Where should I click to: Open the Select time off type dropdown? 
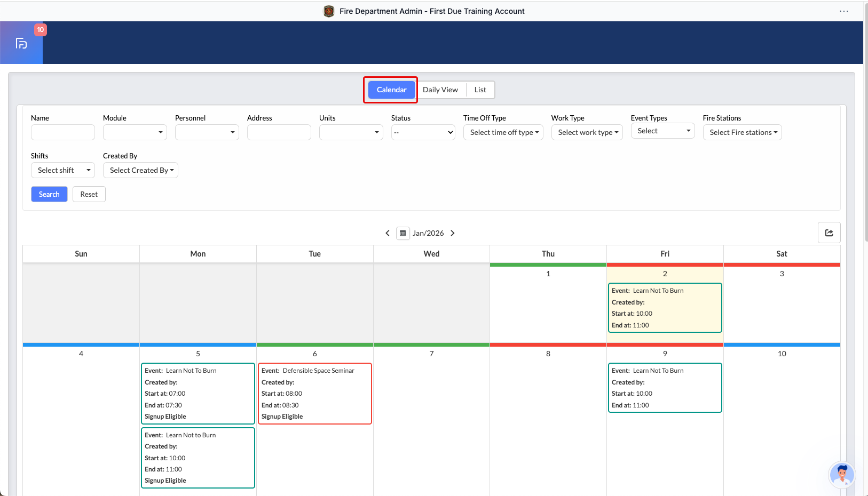coord(503,132)
